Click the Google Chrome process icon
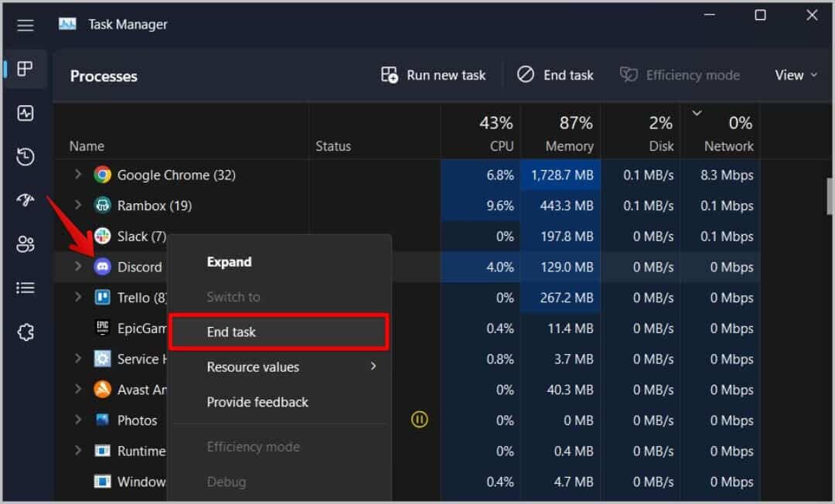 [x=102, y=175]
